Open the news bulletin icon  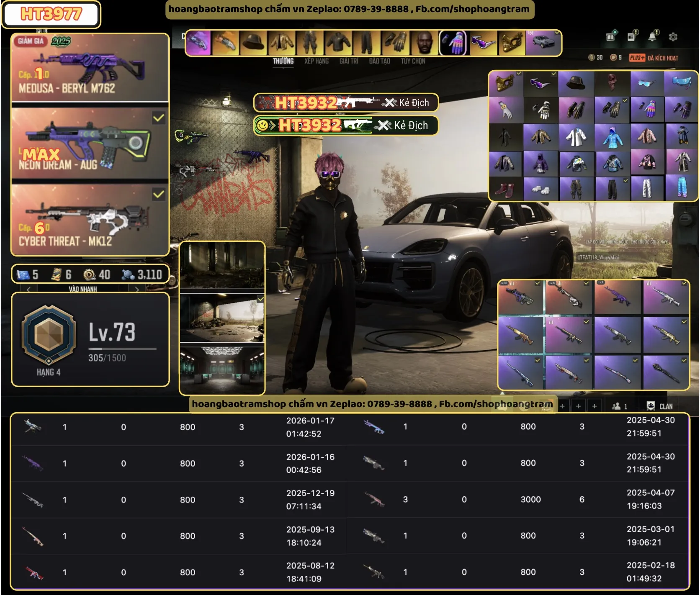[x=632, y=36]
